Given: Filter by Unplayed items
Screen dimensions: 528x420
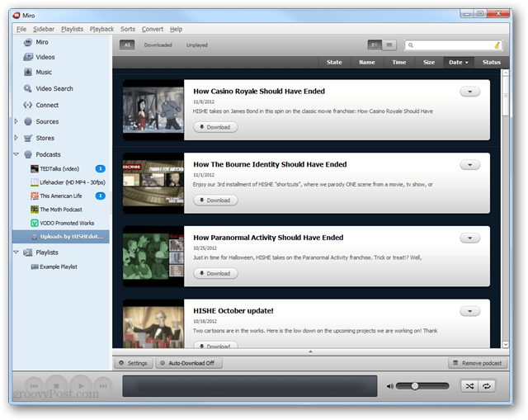Looking at the screenshot, I should pyautogui.click(x=197, y=45).
